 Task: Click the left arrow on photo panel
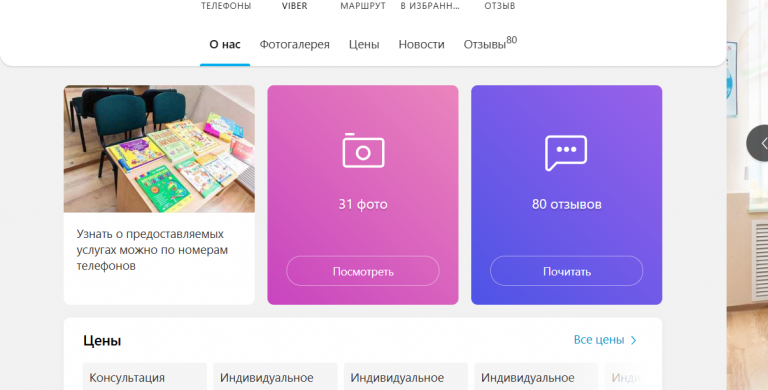[x=761, y=143]
